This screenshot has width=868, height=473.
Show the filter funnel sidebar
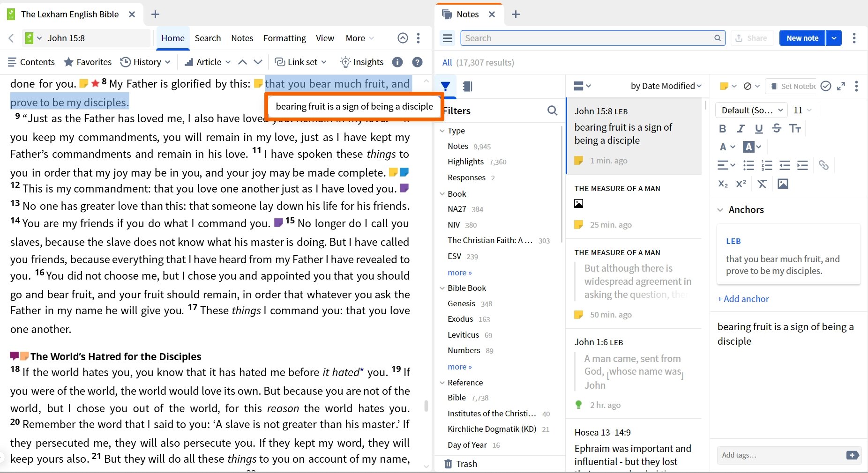click(446, 86)
